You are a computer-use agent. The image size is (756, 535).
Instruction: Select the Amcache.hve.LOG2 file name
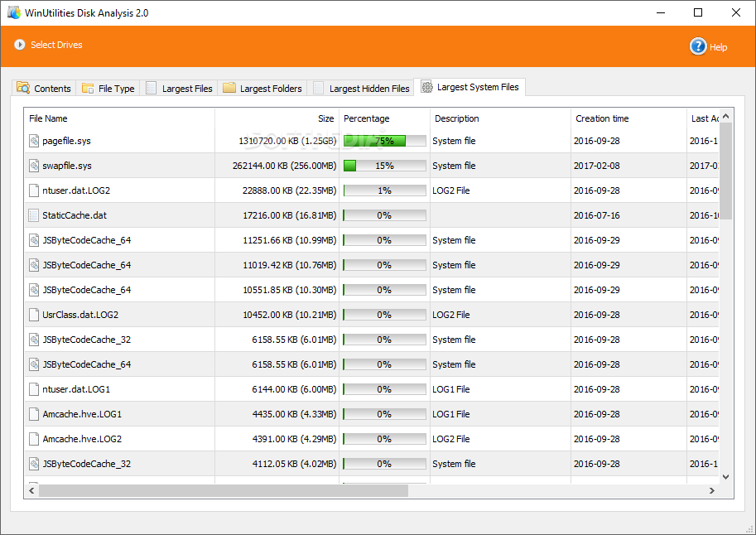click(82, 439)
